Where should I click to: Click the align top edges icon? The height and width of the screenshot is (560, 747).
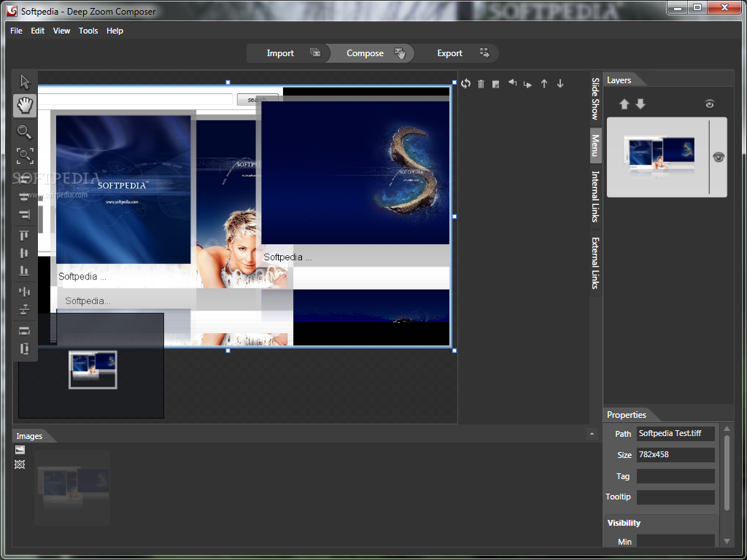tap(24, 236)
